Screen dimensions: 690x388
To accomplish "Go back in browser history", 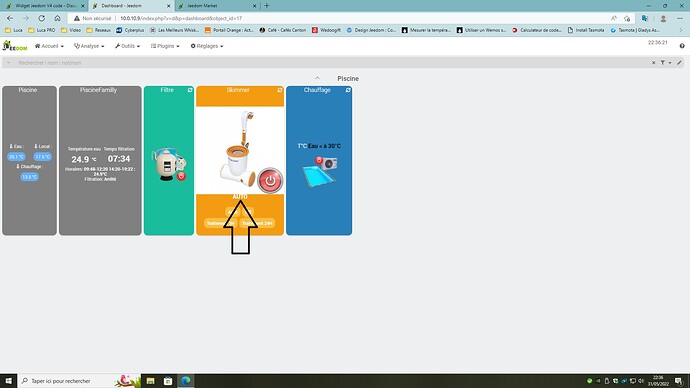I will click(10, 18).
